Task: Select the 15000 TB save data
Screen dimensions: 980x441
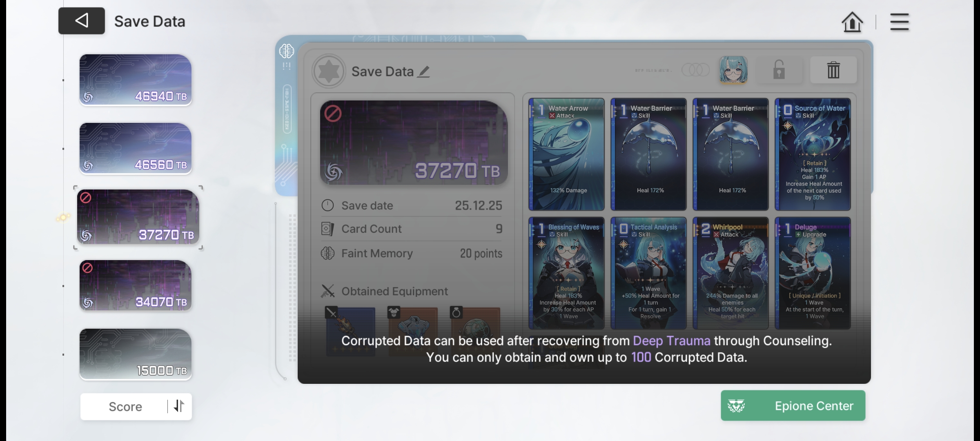Action: (x=136, y=354)
